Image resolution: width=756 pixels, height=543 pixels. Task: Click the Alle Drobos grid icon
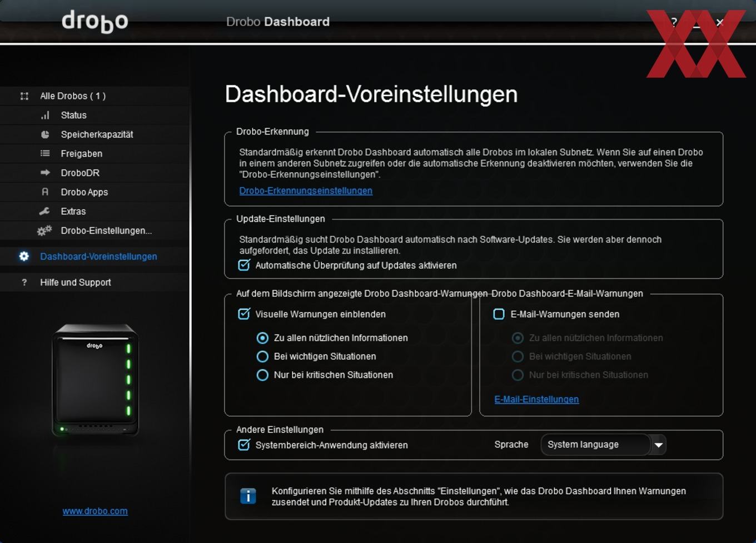(x=24, y=96)
